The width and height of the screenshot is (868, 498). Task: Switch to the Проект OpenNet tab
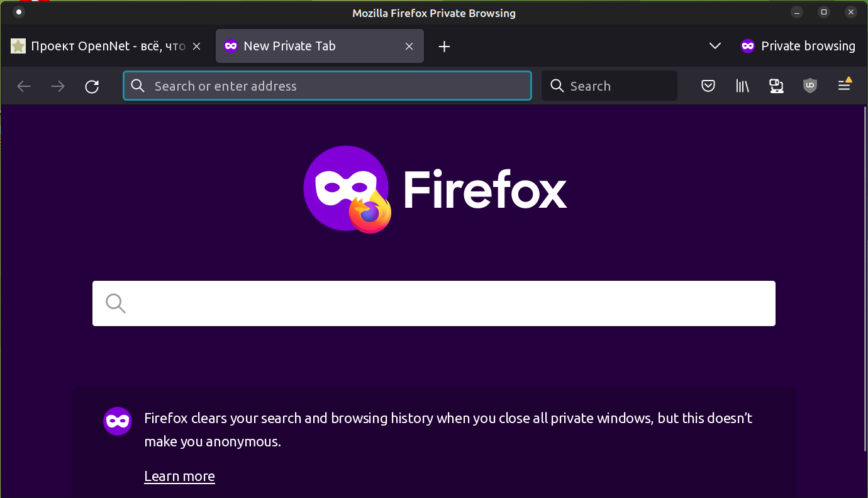107,47
